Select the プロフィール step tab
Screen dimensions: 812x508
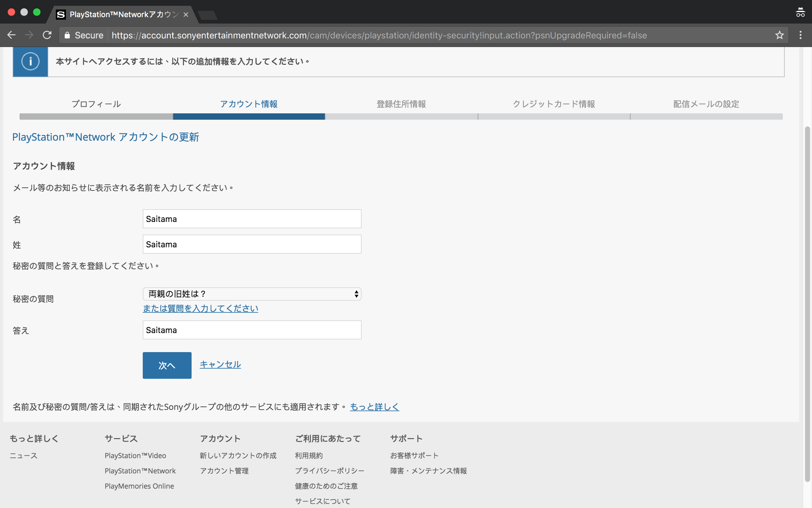coord(96,104)
